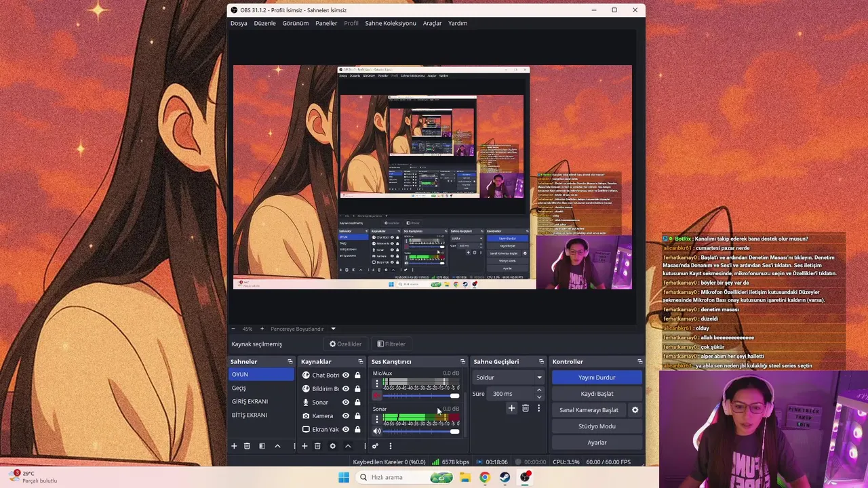Click Yayını Durdur to stop streaming
Viewport: 868px width, 488px height.
pos(597,378)
